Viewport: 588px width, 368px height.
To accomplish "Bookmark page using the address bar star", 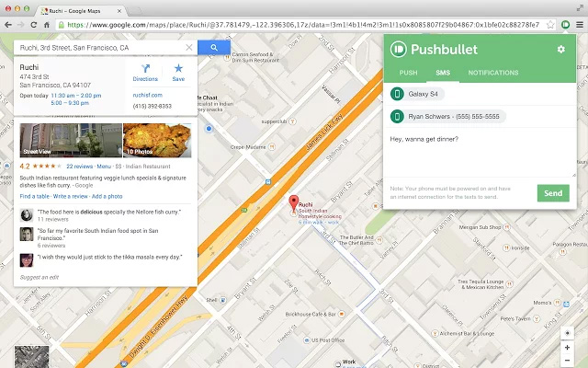I will tap(548, 25).
